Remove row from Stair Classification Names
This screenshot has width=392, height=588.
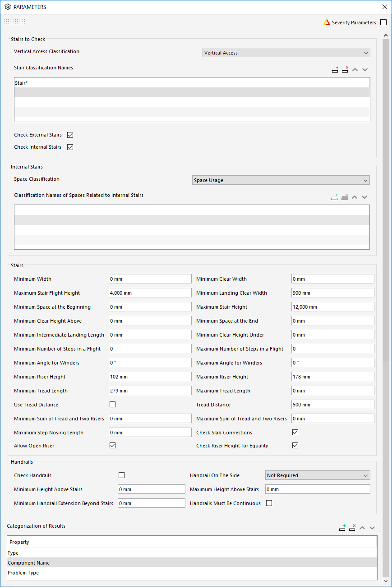345,69
